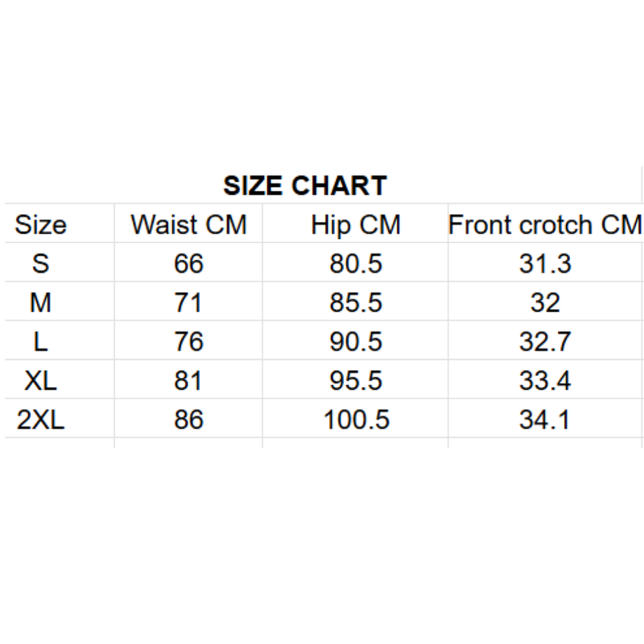The height and width of the screenshot is (644, 644).
Task: Click hip value 80.5 cell
Action: click(356, 263)
